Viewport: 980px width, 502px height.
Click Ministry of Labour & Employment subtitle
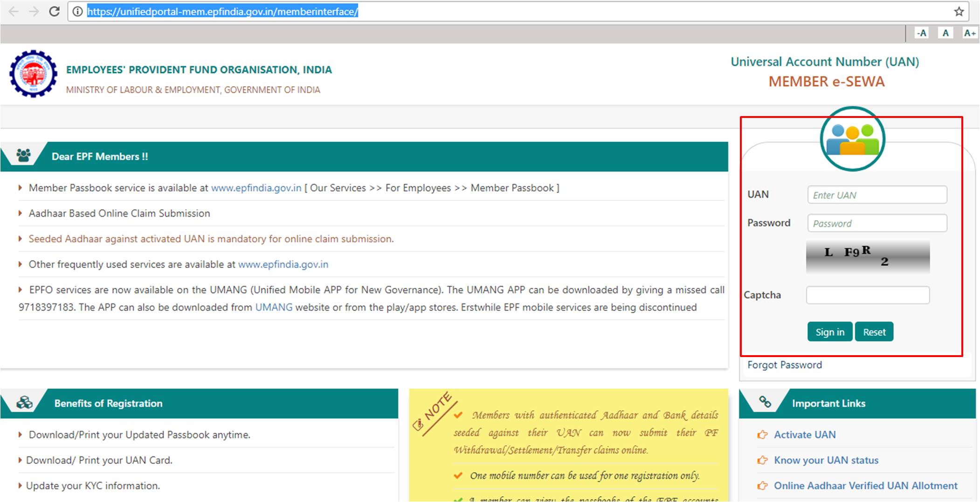(x=193, y=90)
